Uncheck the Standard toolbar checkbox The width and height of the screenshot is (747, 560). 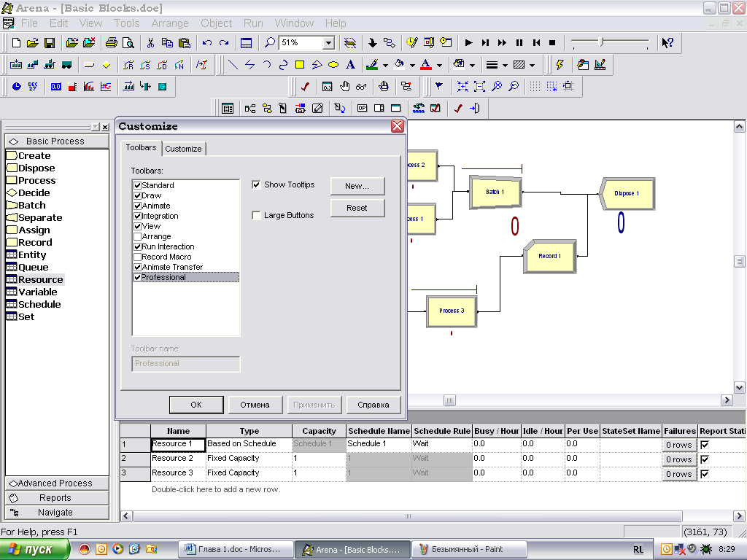click(x=138, y=185)
